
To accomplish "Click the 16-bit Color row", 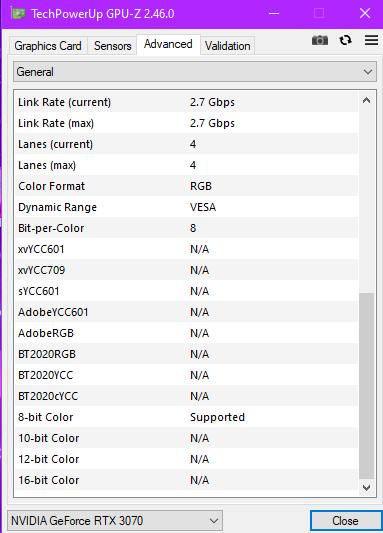I will 187,480.
